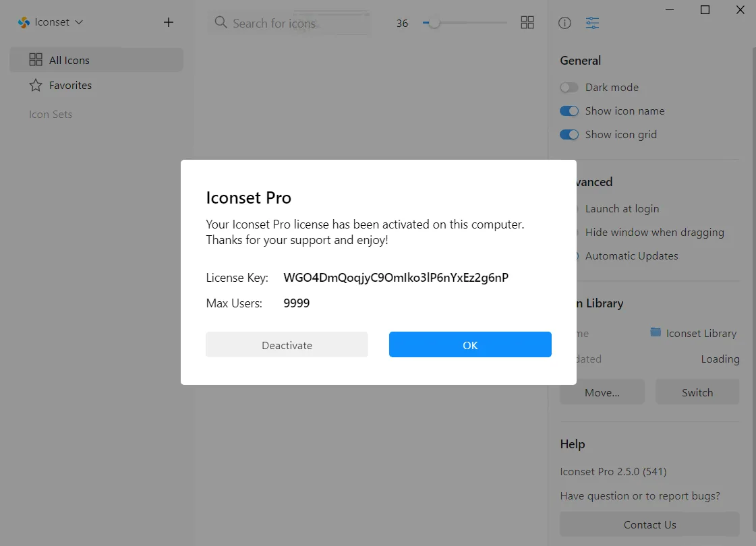The height and width of the screenshot is (546, 756).
Task: Select Favorites in sidebar
Action: [x=96, y=86]
